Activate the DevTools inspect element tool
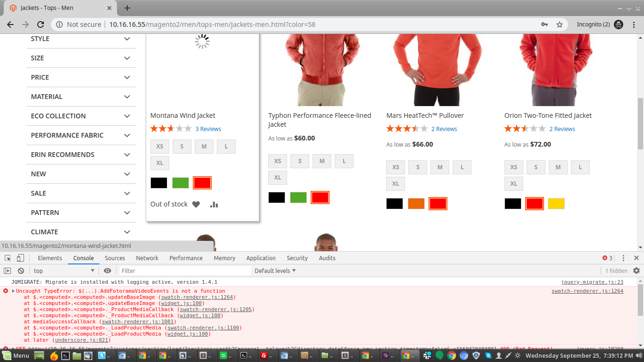This screenshot has height=362, width=644. tap(8, 258)
